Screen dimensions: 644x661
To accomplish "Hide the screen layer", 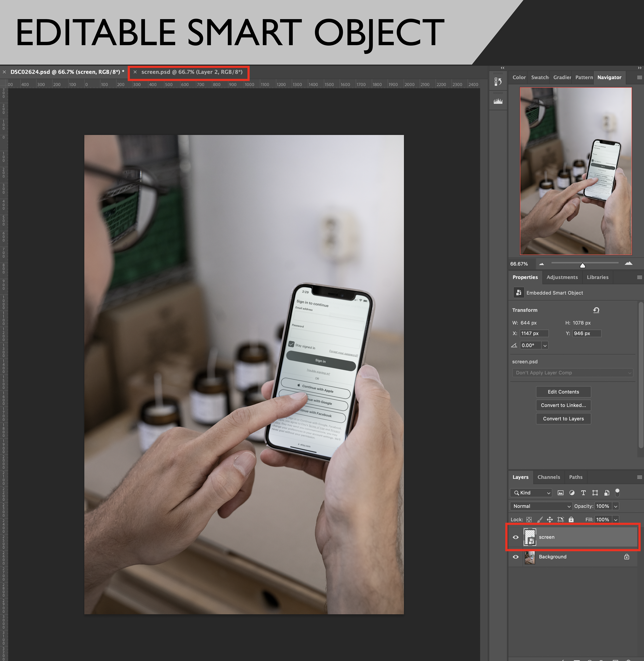I will click(x=516, y=537).
